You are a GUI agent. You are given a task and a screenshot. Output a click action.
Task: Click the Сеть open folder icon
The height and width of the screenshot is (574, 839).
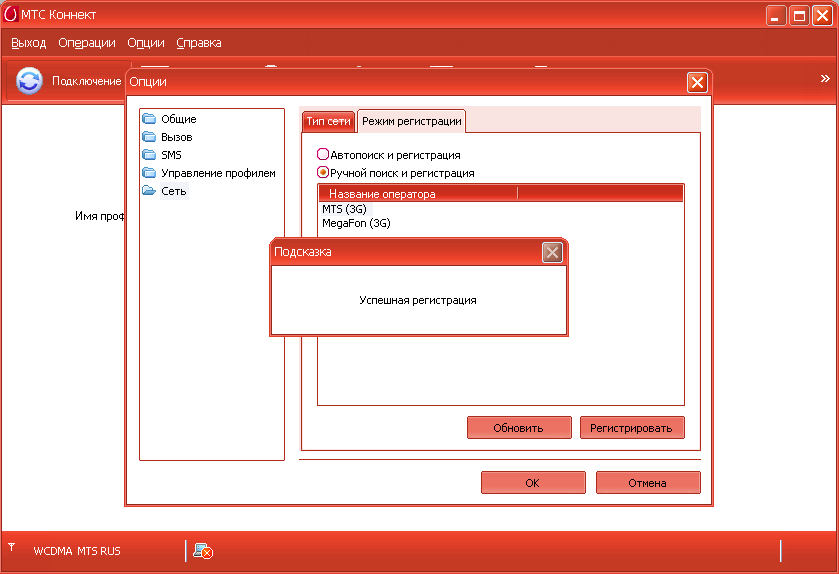pyautogui.click(x=149, y=190)
